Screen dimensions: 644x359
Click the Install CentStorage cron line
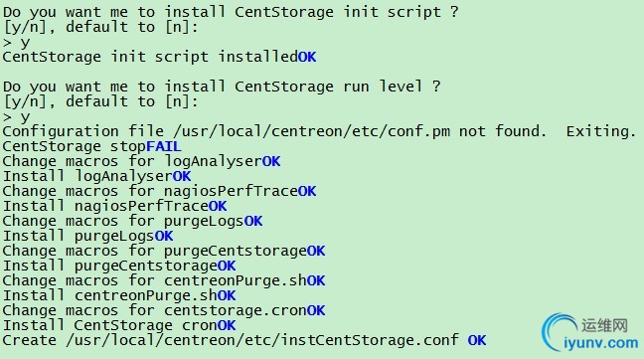coord(119,326)
